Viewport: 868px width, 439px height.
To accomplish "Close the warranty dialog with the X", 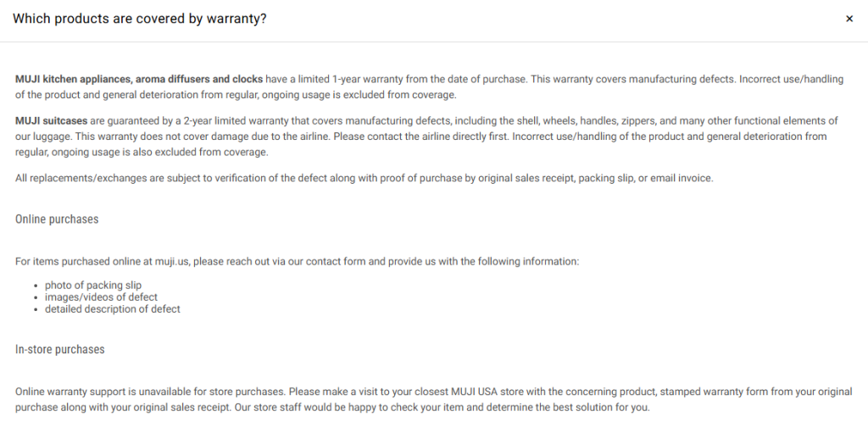I will [849, 19].
